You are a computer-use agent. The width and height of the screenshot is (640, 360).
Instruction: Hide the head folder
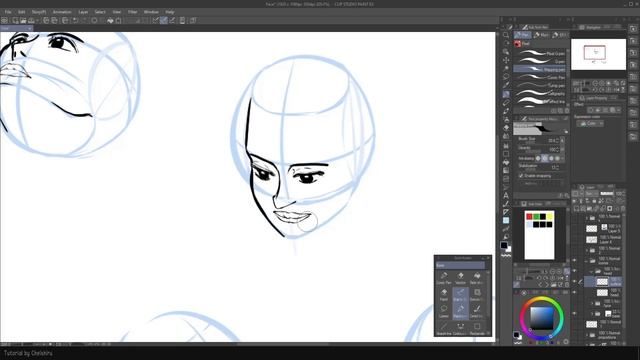pos(575,271)
